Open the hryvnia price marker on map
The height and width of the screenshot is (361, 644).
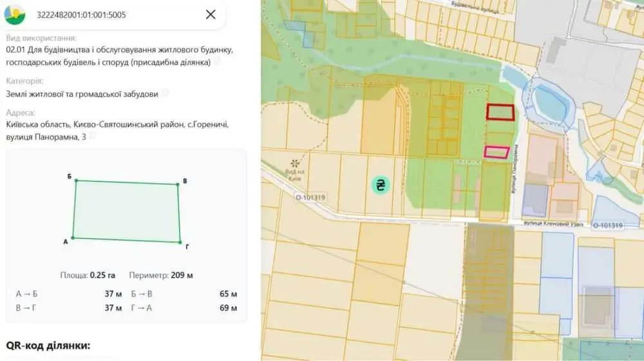click(x=381, y=185)
